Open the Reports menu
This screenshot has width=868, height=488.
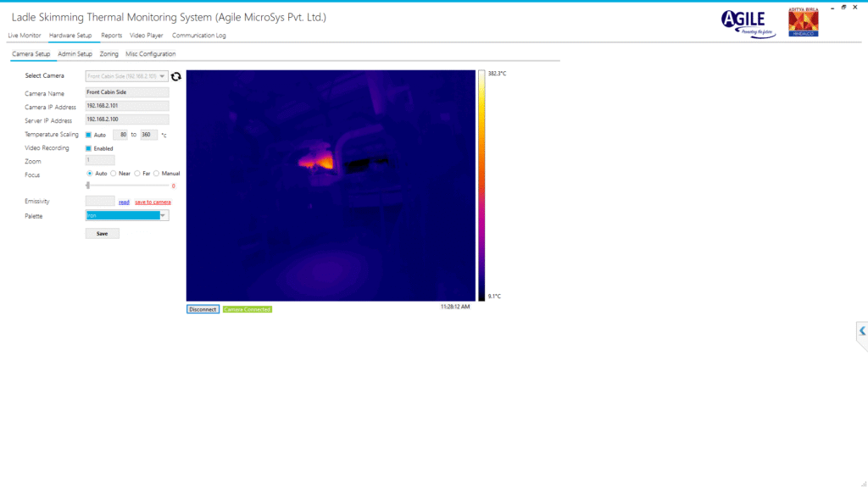[x=111, y=36]
